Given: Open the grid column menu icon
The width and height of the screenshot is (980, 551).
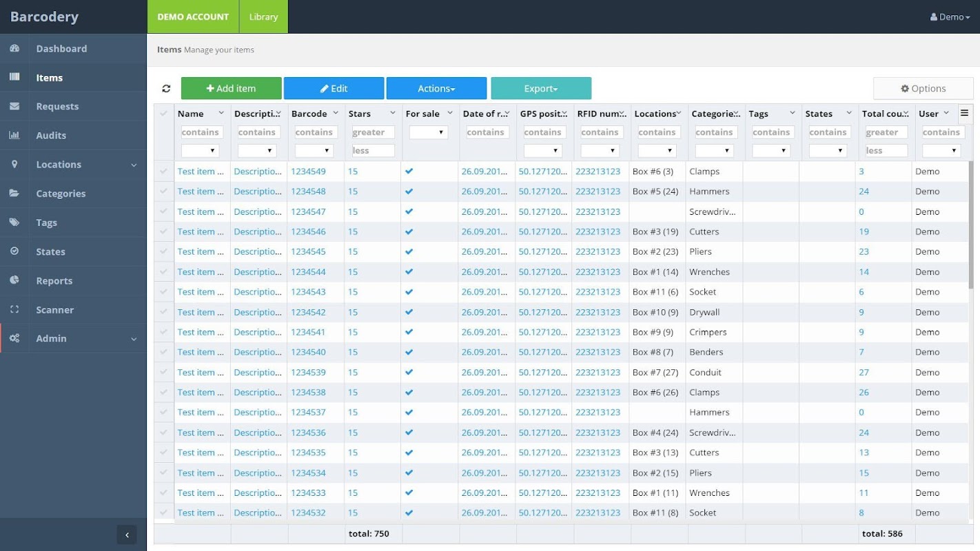Looking at the screenshot, I should (964, 113).
